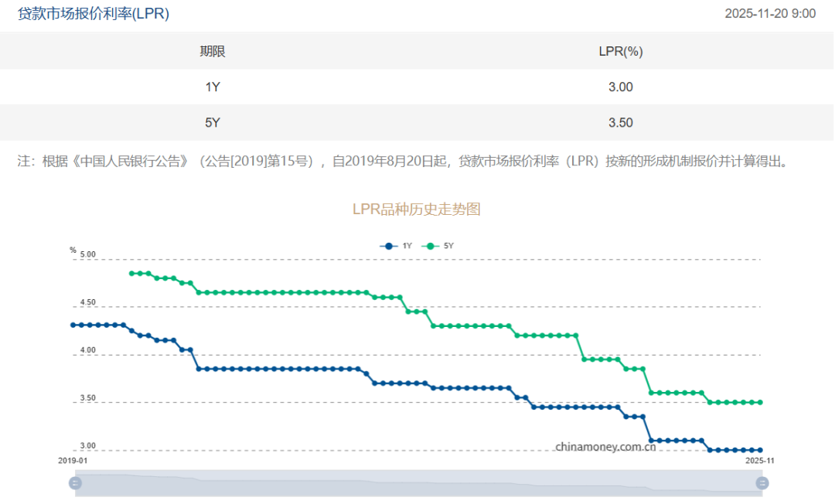Select the latest green 5Y data point marker
The image size is (835, 504).
pyautogui.click(x=759, y=402)
